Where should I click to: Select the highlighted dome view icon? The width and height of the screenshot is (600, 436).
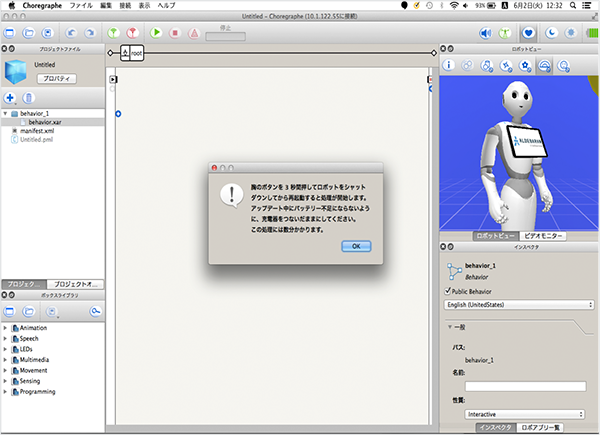point(545,66)
